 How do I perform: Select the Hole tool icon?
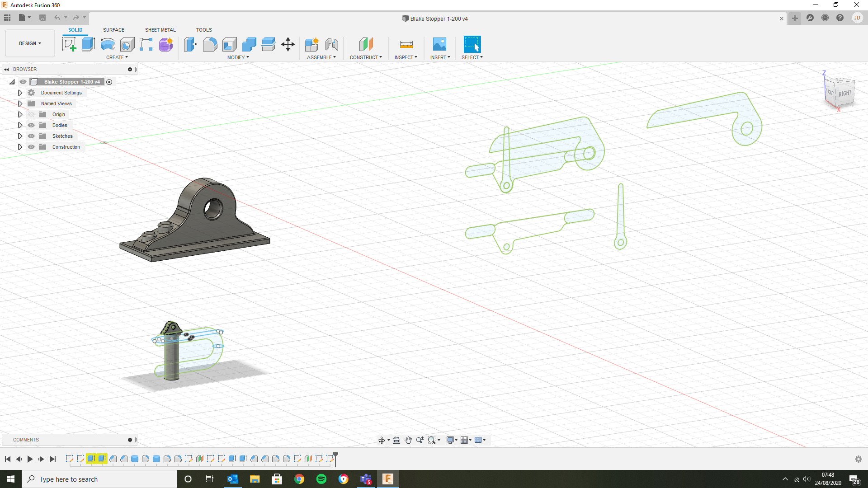pos(127,44)
